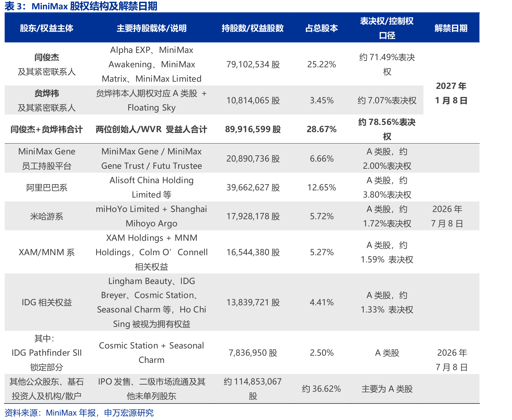The height and width of the screenshot is (420, 512).
Task: Select the header cell '主要持股载体/说明'
Action: pyautogui.click(x=152, y=28)
